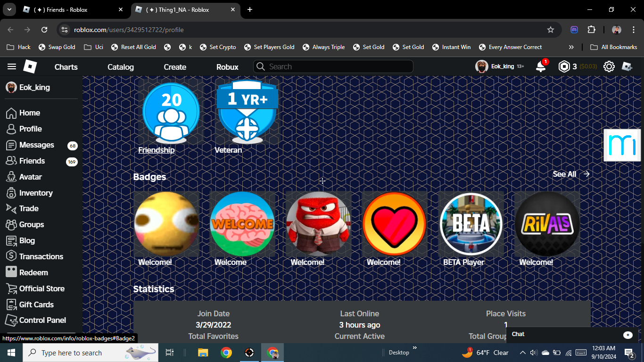644x362 pixels.
Task: Click the Robux balance icon
Action: coord(564,66)
